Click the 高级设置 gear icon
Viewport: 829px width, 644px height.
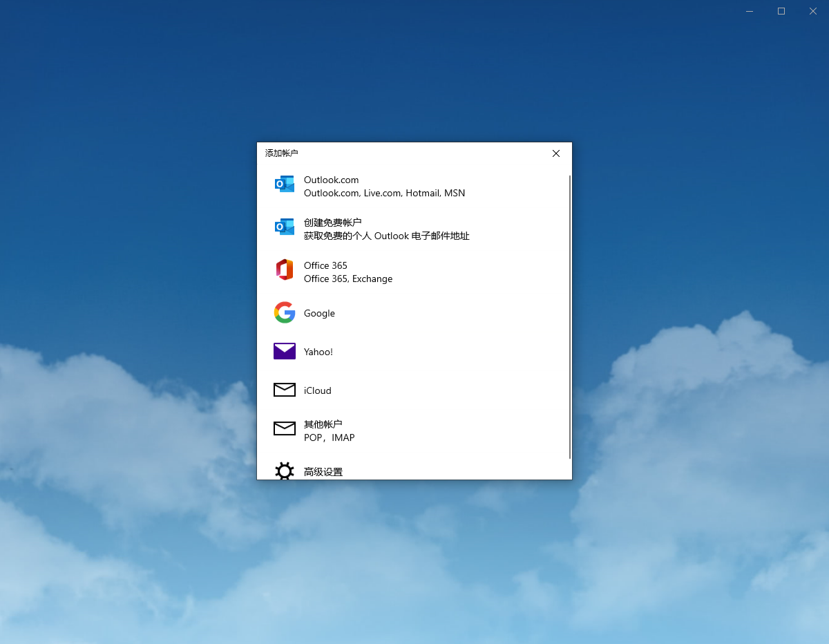(x=285, y=471)
